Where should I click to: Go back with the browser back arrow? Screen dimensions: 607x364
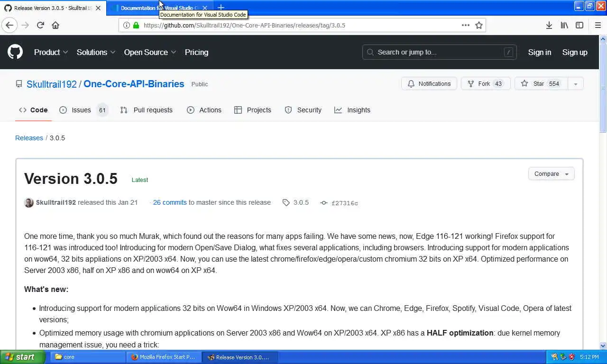[9, 25]
